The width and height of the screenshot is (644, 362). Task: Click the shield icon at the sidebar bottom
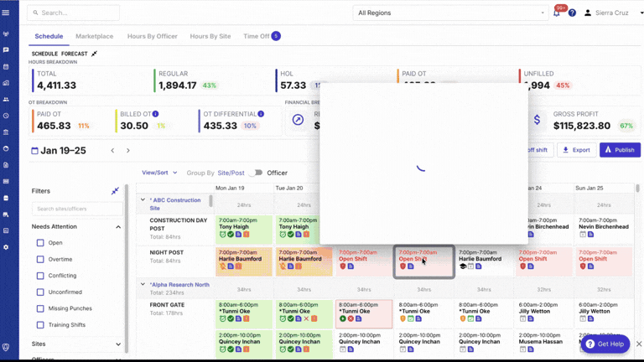pos(6,347)
